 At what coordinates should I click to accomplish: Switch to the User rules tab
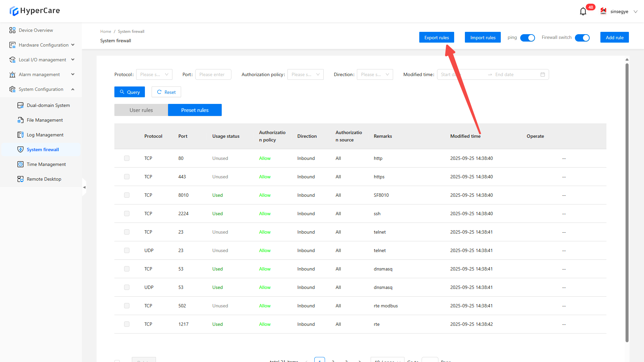coord(141,110)
